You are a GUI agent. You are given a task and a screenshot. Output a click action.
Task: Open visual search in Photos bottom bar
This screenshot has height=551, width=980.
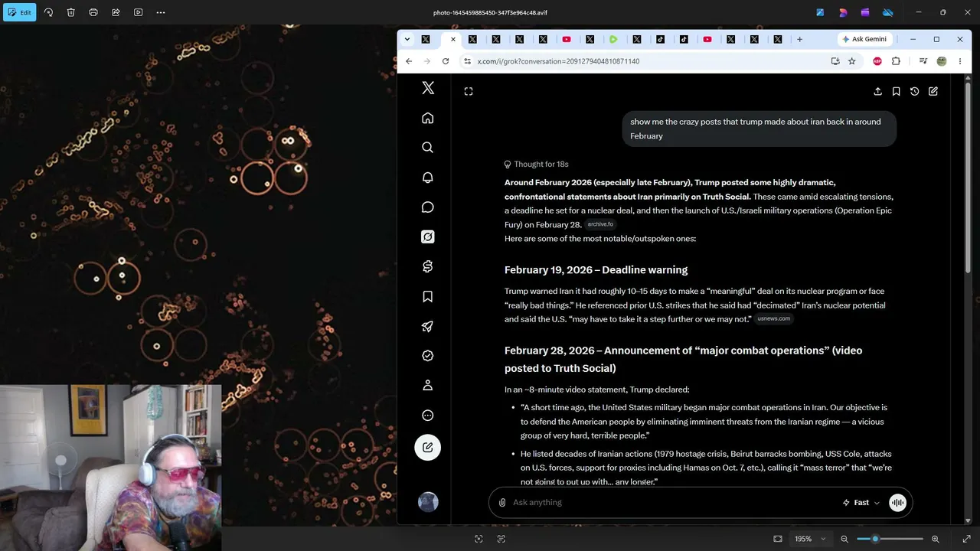[x=479, y=539]
